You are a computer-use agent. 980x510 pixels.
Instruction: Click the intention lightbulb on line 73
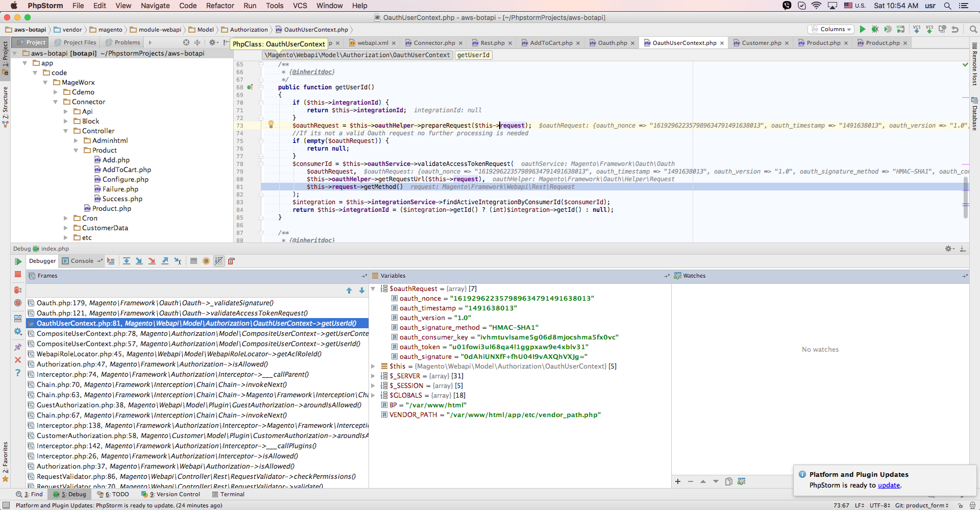point(271,124)
